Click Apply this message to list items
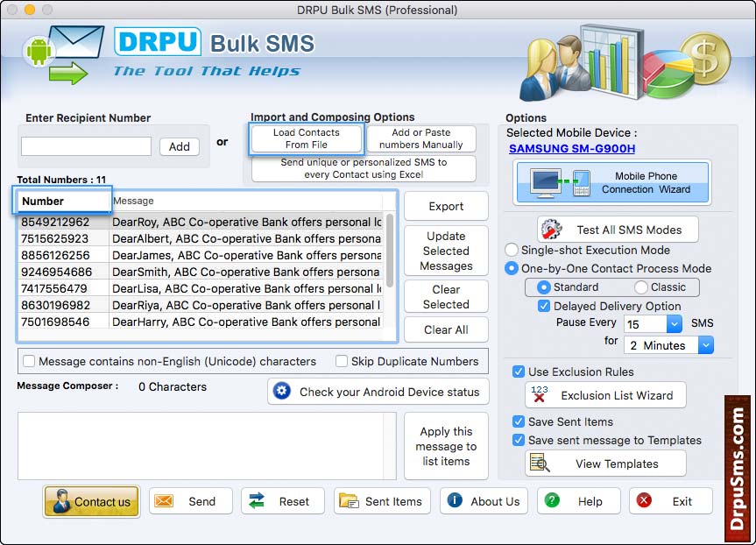Viewport: 756px width, 545px height. tap(446, 446)
